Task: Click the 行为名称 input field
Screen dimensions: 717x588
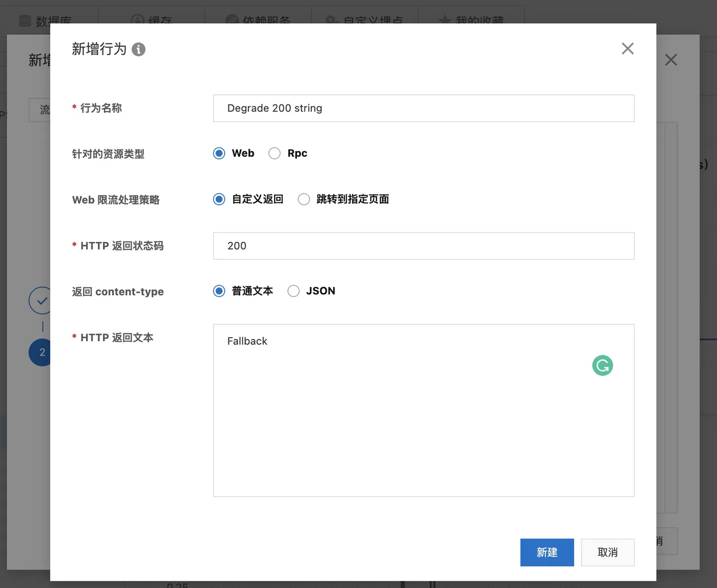Action: pos(424,108)
